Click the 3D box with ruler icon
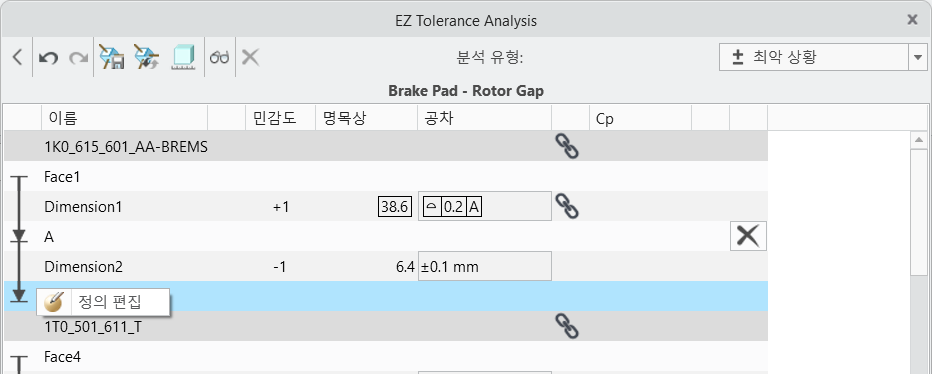The height and width of the screenshot is (374, 932). [x=184, y=58]
